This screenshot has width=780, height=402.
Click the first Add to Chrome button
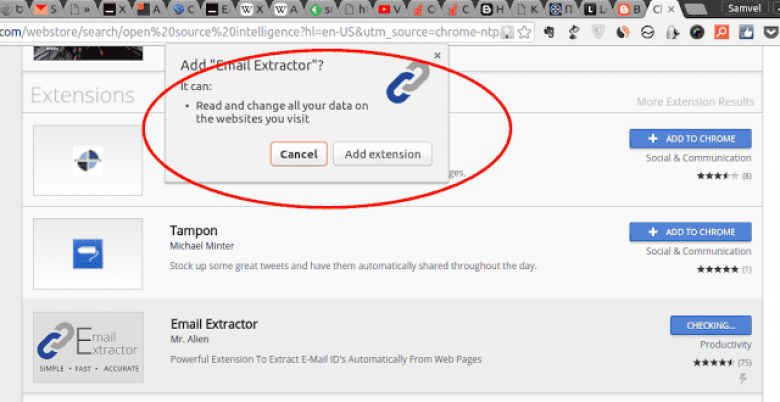tap(689, 138)
